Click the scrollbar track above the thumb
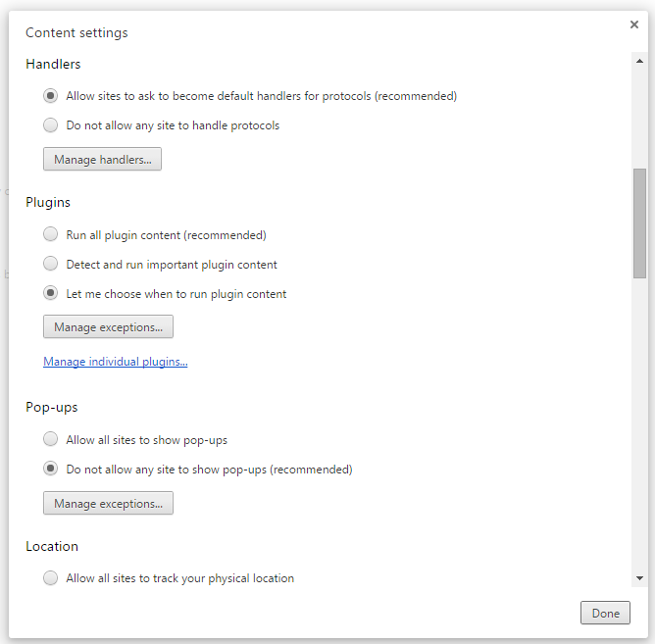 pyautogui.click(x=639, y=118)
